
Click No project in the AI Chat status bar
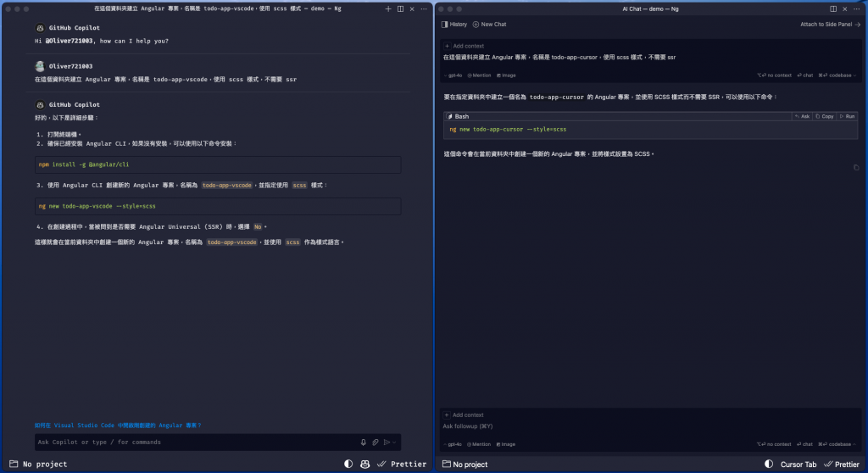[465, 465]
